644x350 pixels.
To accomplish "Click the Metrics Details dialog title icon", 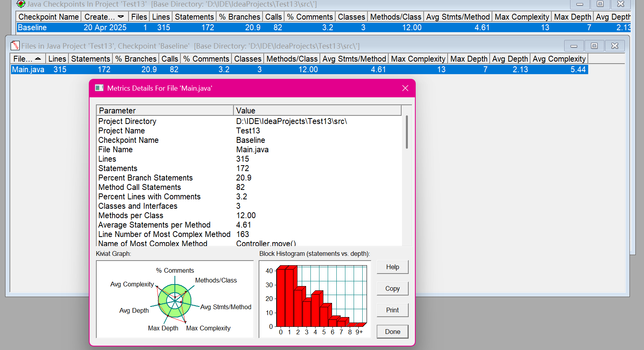I will [99, 88].
